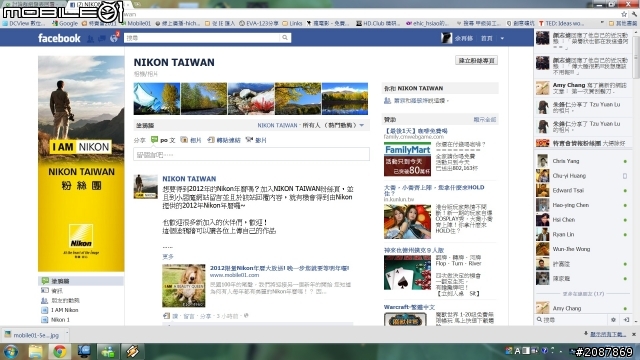Open red leaves and snow photo thumbnail

point(251,99)
